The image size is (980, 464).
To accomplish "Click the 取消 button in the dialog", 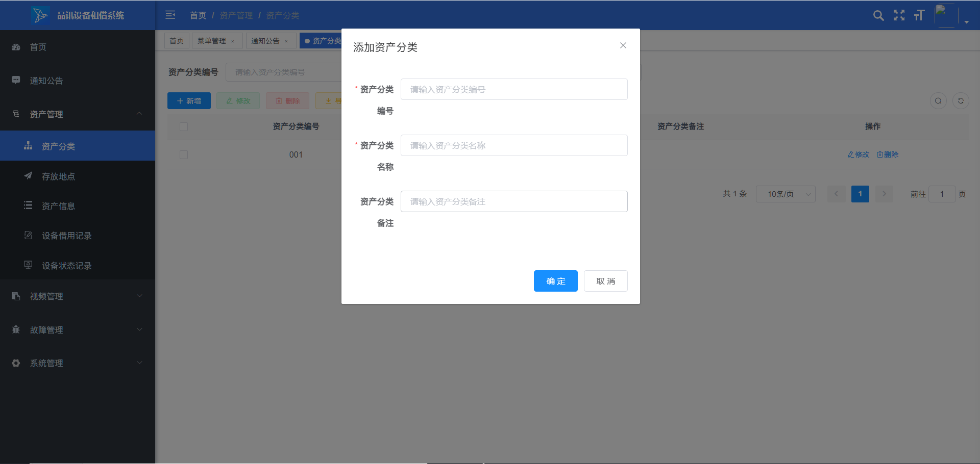I will [606, 281].
